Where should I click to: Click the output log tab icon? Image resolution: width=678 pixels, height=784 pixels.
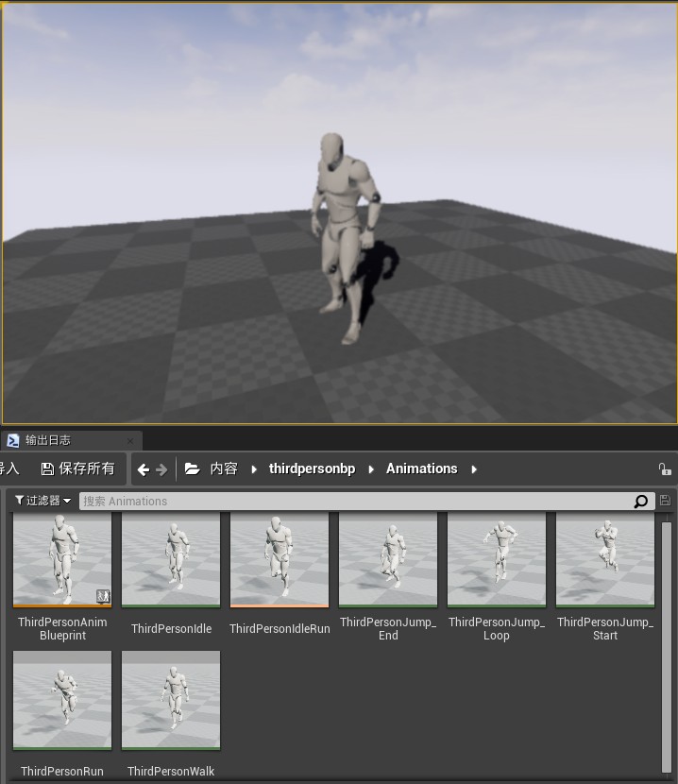point(13,440)
